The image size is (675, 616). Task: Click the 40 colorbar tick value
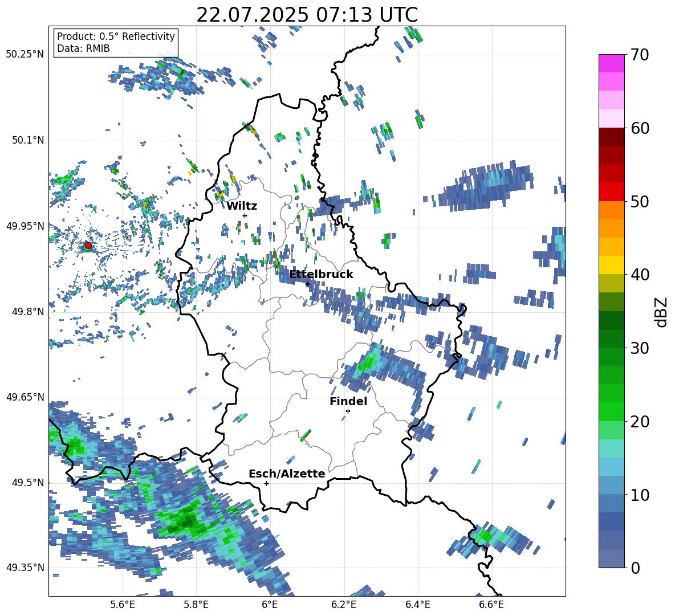[x=640, y=275]
